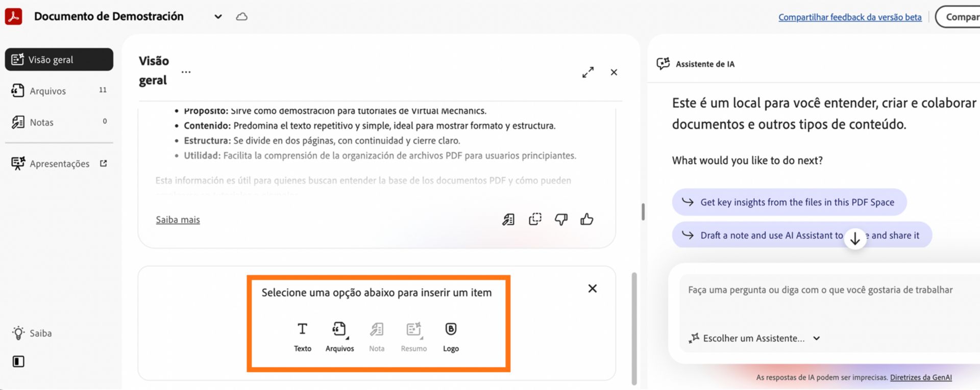Click the Adobe Acrobat logo icon
The height and width of the screenshot is (390, 980).
point(13,16)
